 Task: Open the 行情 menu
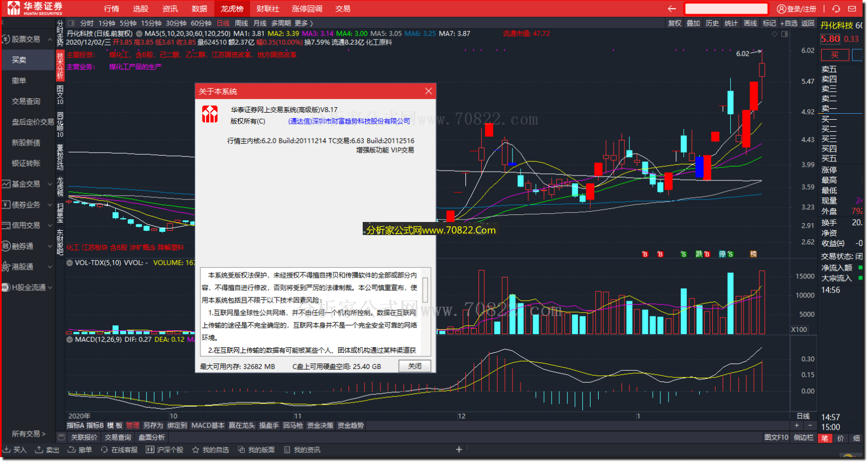pyautogui.click(x=111, y=9)
